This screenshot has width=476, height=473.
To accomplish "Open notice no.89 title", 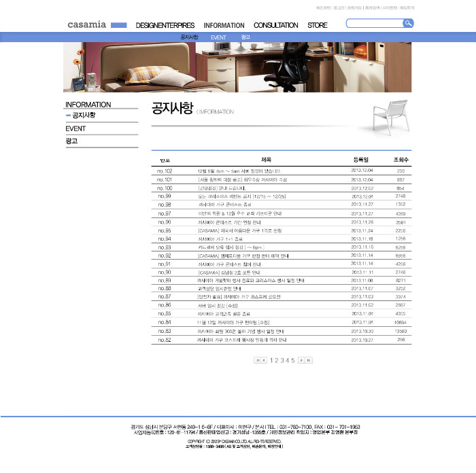I will [251, 281].
